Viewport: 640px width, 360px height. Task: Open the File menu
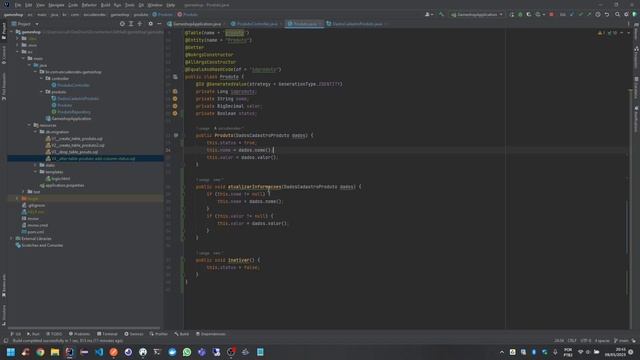(x=18, y=5)
